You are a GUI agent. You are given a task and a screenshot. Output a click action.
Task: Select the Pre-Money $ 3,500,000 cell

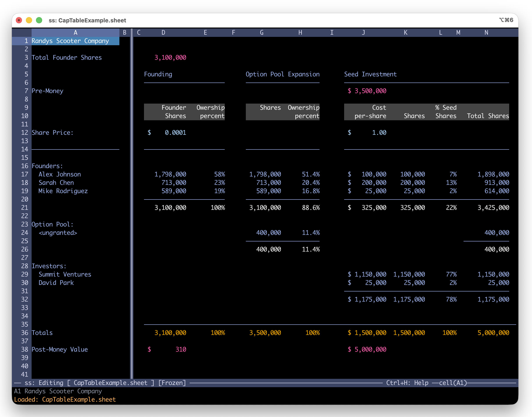click(367, 91)
